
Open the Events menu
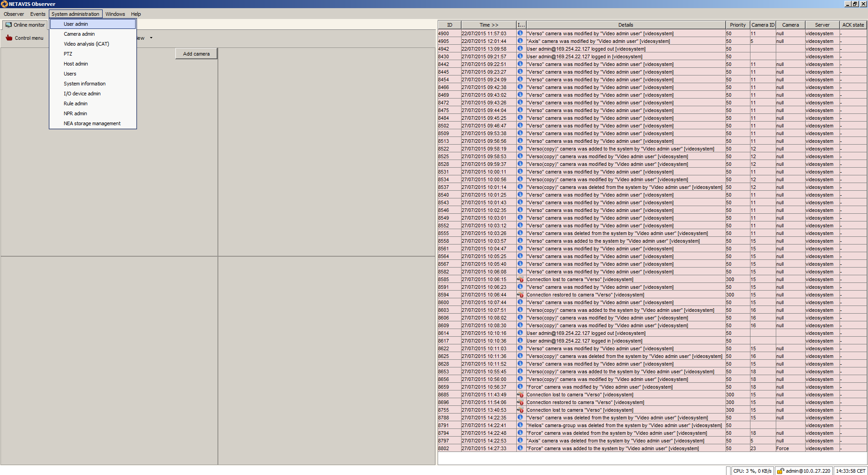pyautogui.click(x=38, y=14)
